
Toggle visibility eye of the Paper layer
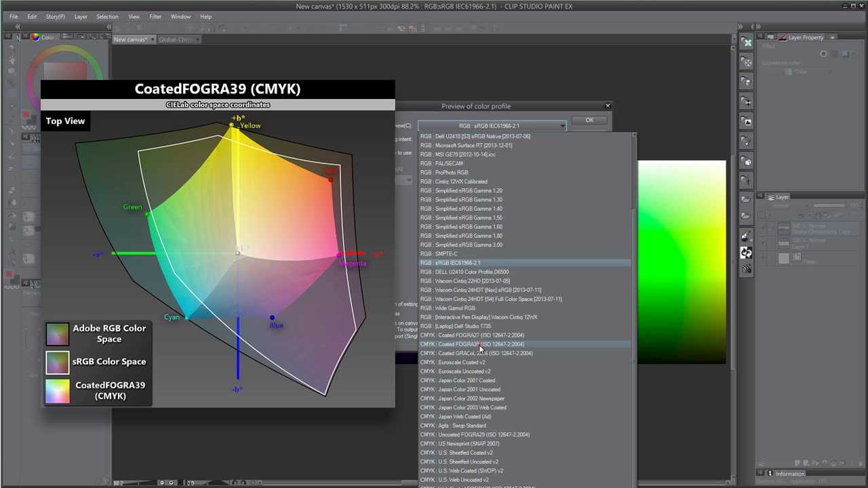(x=763, y=258)
